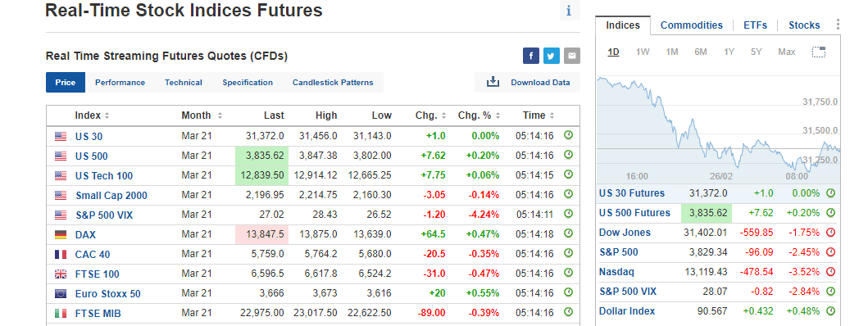Select the 5Y chart timeframe
Viewport: 868px width, 326px height.
point(757,52)
